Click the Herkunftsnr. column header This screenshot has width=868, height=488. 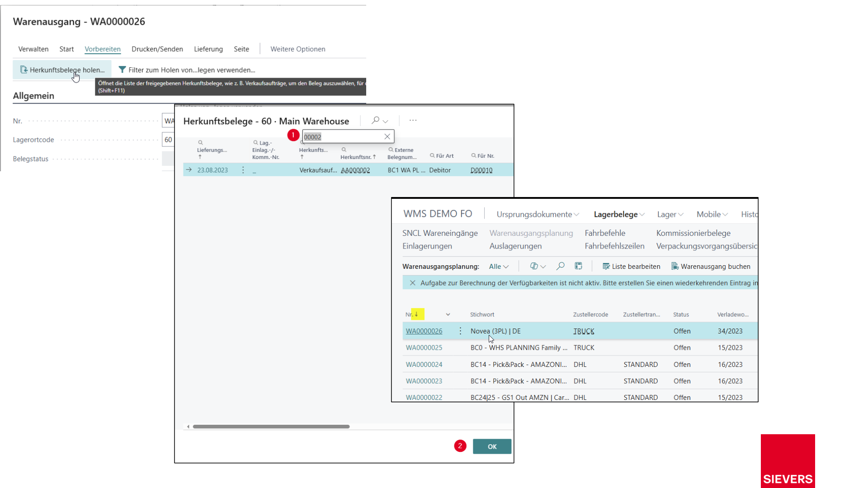coord(358,154)
